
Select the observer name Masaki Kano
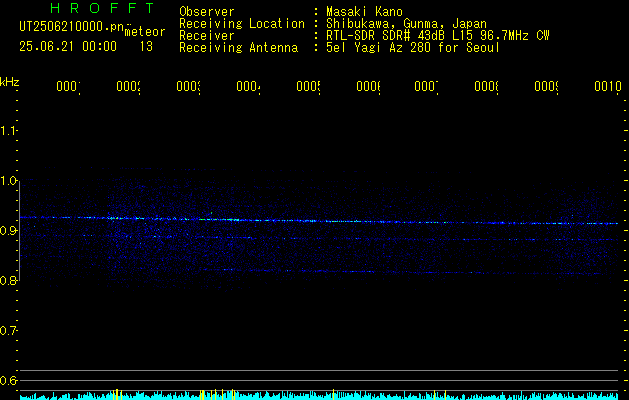[x=364, y=12]
